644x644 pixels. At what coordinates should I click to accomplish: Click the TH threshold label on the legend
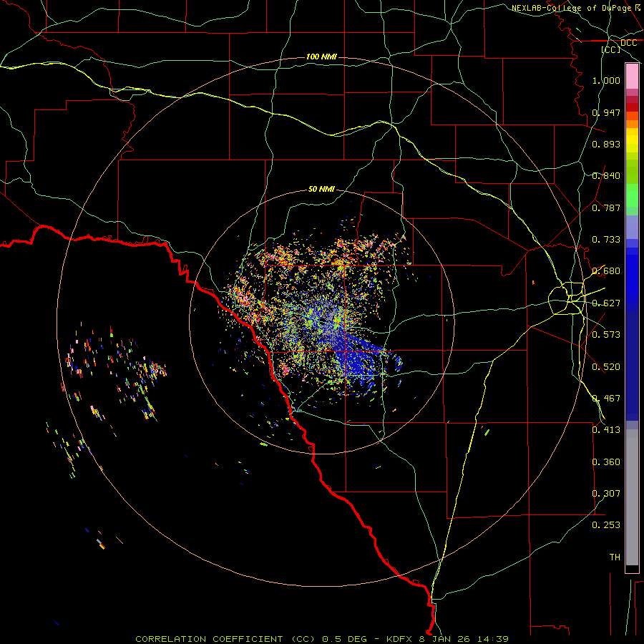point(615,557)
